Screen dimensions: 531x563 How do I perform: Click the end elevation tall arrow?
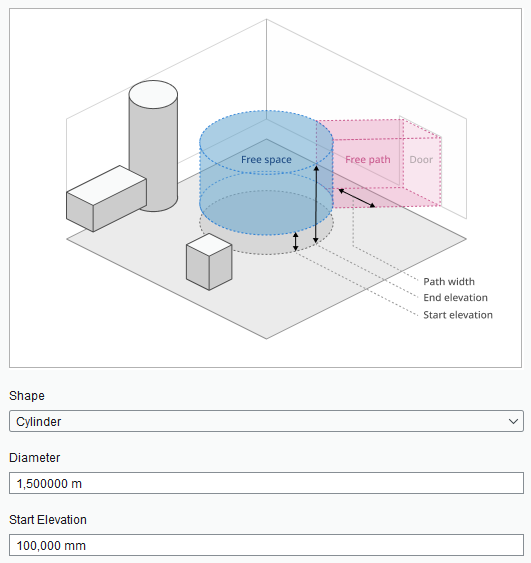coord(316,204)
